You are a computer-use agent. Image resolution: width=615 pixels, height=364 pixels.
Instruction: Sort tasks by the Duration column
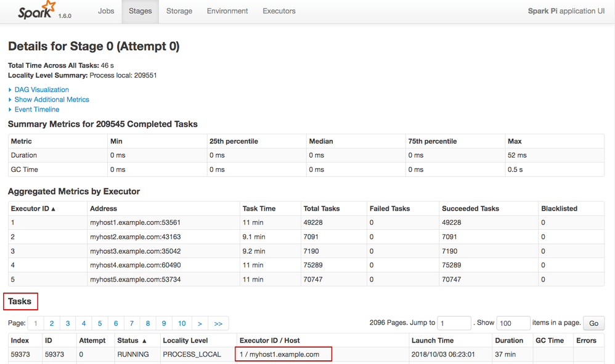509,341
